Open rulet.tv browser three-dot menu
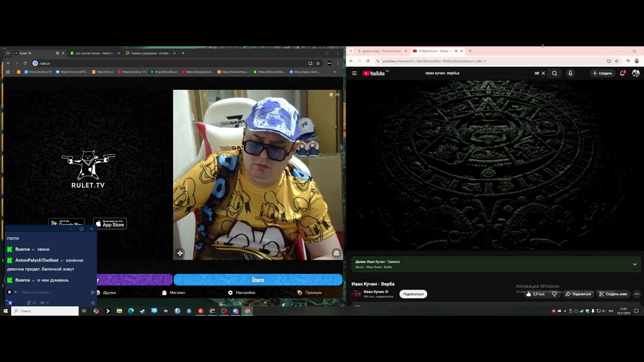The image size is (644, 362). [x=338, y=63]
